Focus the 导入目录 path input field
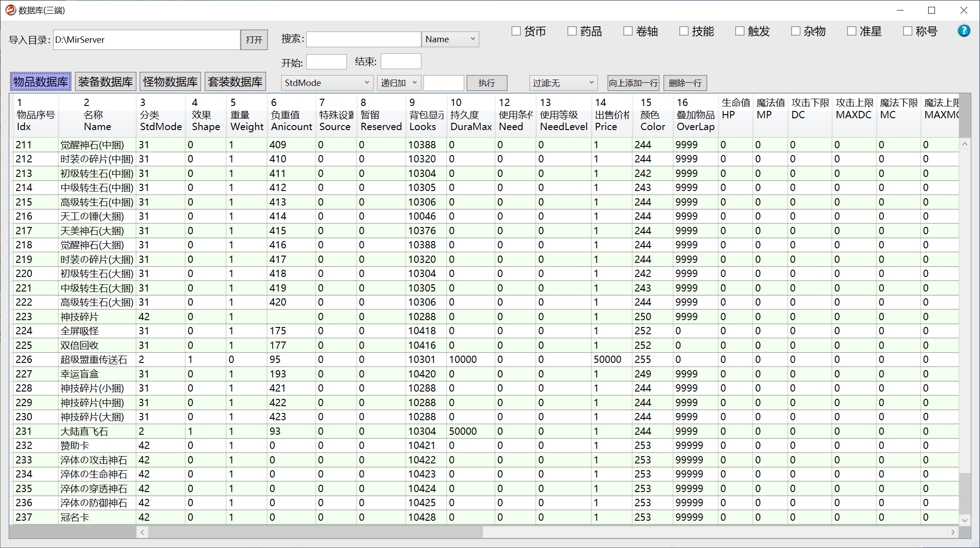This screenshot has height=548, width=980. click(146, 40)
